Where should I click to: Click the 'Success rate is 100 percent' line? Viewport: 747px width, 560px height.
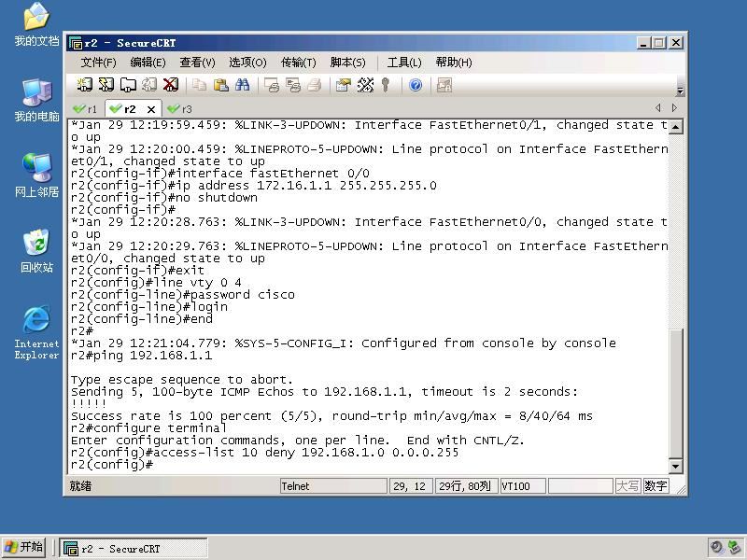click(331, 416)
